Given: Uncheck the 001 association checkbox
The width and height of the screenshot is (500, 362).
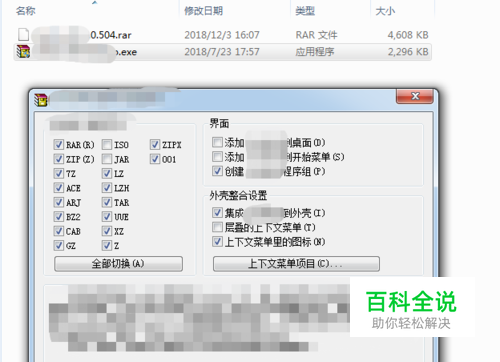Looking at the screenshot, I should click(155, 159).
